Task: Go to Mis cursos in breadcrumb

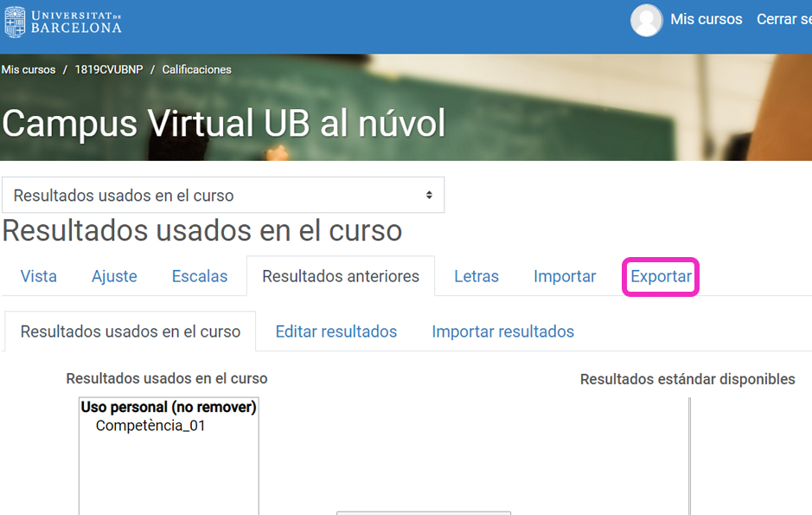Action: click(29, 70)
